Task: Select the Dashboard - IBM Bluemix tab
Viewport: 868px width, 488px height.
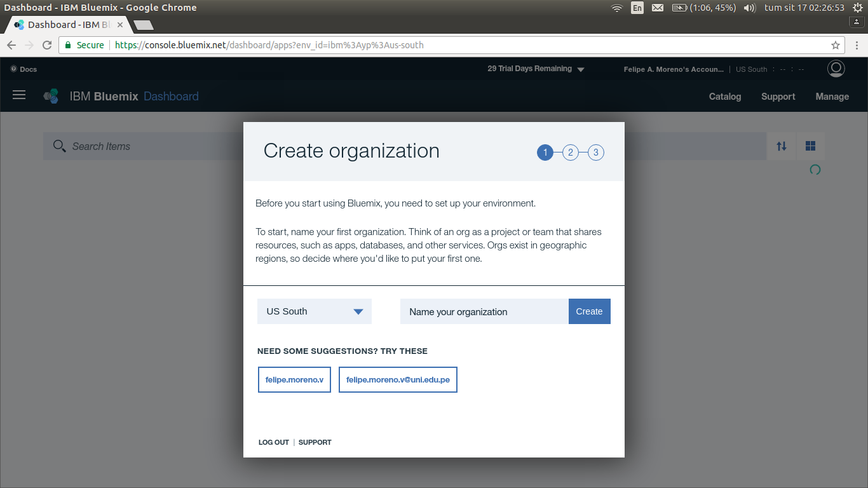Action: click(x=69, y=25)
